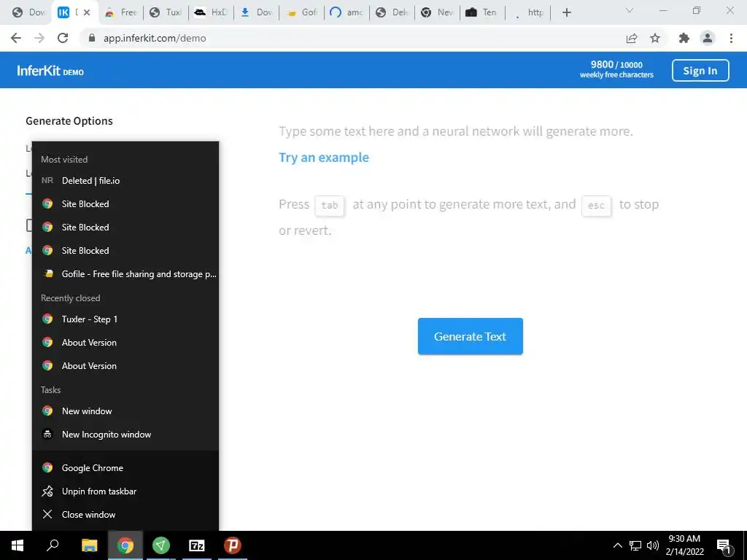Click the Generate Text button

471,336
